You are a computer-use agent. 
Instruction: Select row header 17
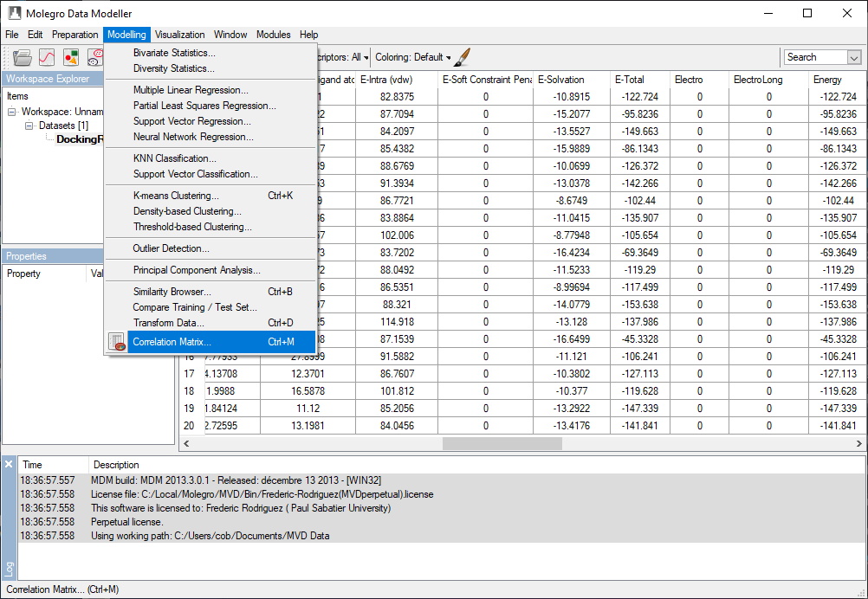[191, 374]
